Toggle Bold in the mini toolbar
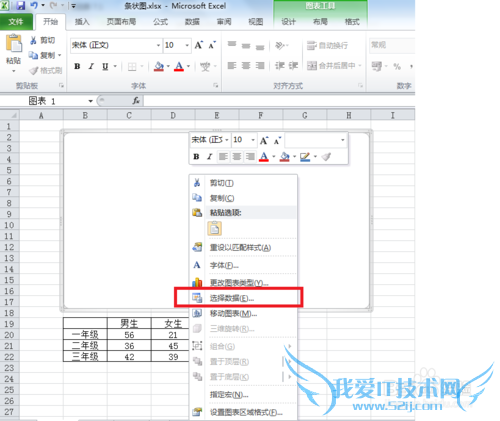Screen dimensions: 500x421 (196, 156)
